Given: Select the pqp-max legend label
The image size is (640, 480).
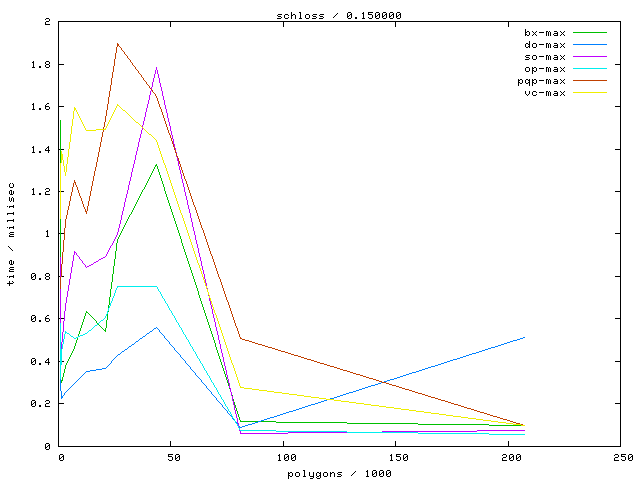Looking at the screenshot, I should (542, 81).
